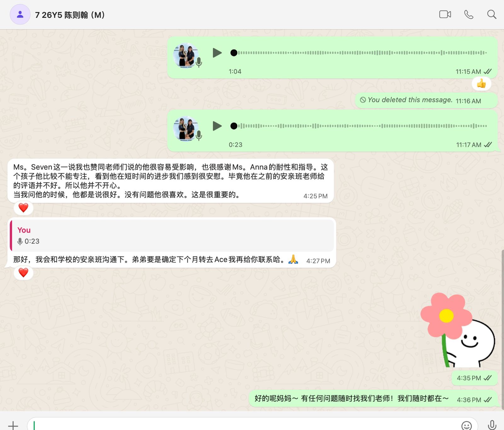View heart reaction on 4:27 PM message
Screen dimensions: 504x430
click(x=23, y=273)
